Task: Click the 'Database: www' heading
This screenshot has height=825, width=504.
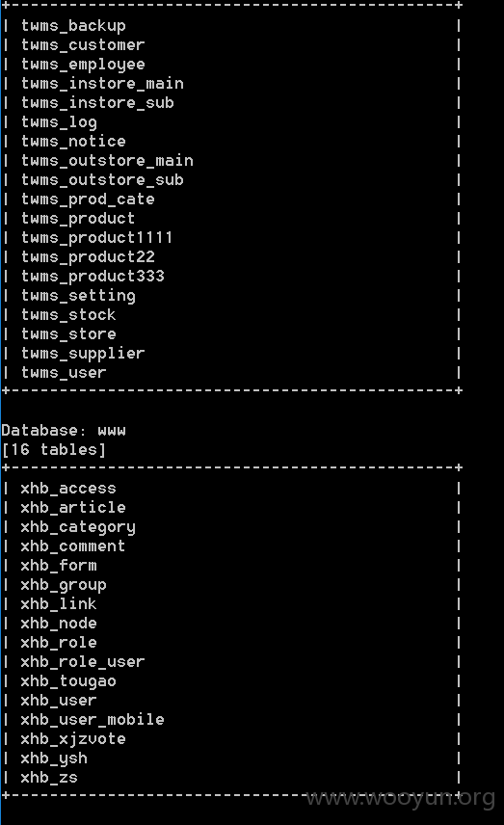Action: click(x=64, y=431)
